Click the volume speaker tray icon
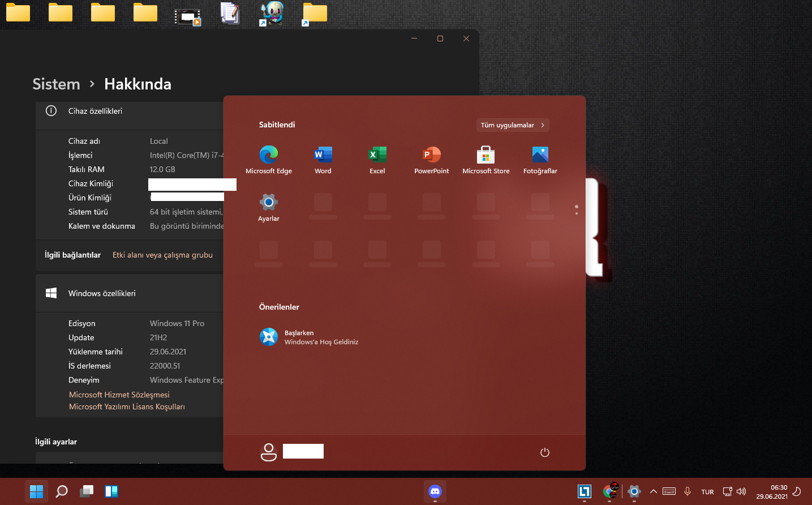The height and width of the screenshot is (505, 812). point(741,491)
